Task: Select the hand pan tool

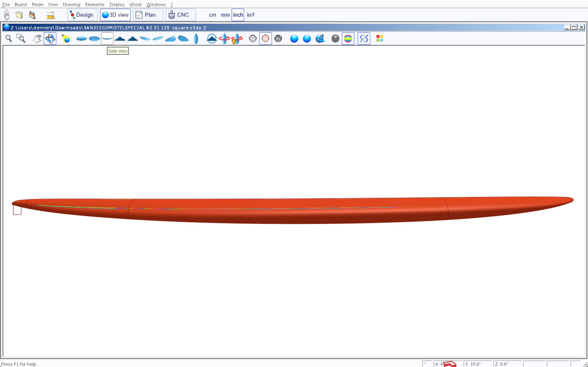Action: [37, 39]
